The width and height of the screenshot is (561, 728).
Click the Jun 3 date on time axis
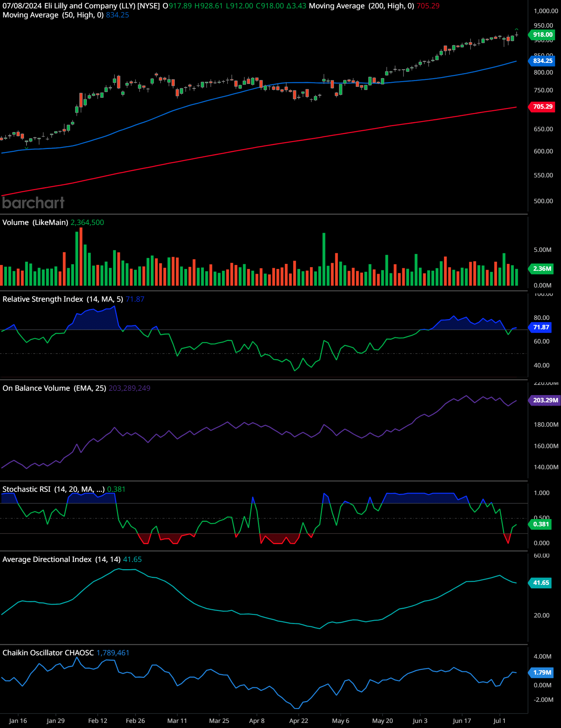coord(420,721)
